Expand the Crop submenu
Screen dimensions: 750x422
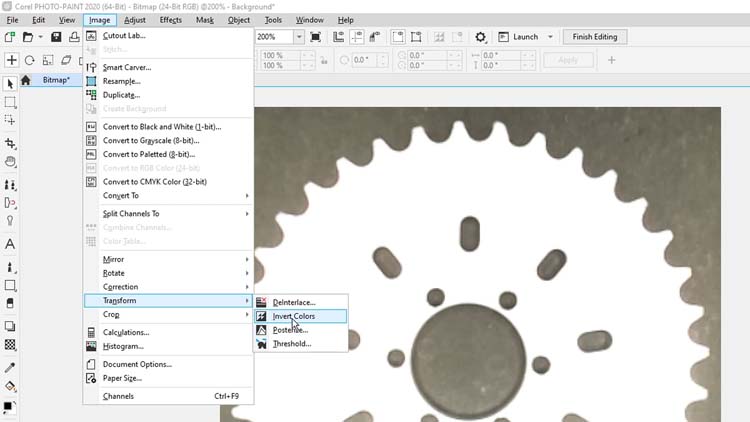[247, 314]
